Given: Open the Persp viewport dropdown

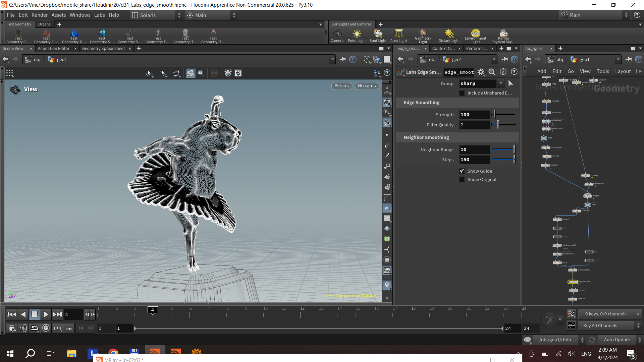Looking at the screenshot, I should [x=342, y=86].
